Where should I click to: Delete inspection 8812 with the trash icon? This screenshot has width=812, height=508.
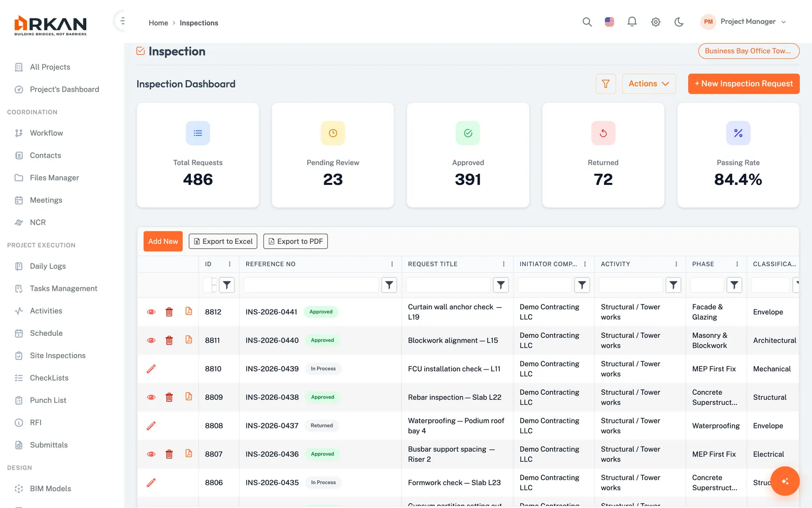click(169, 312)
